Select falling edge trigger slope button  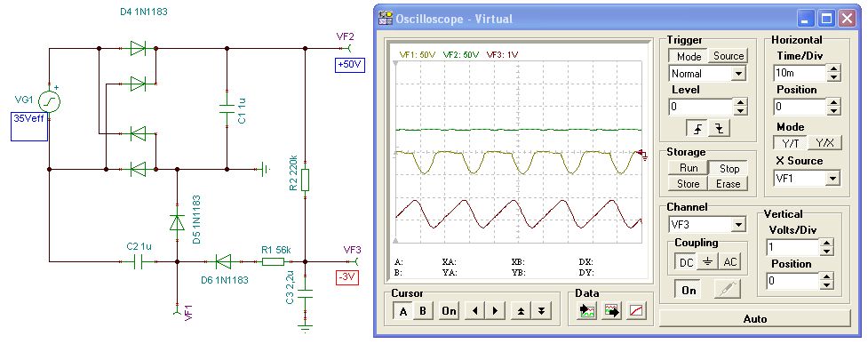tap(719, 129)
